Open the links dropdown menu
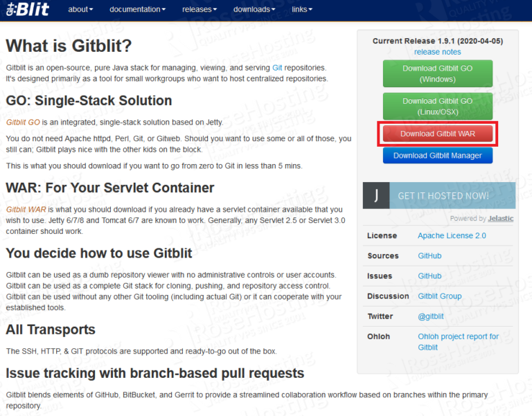Viewport: 532px width, 416px height. tap(302, 10)
